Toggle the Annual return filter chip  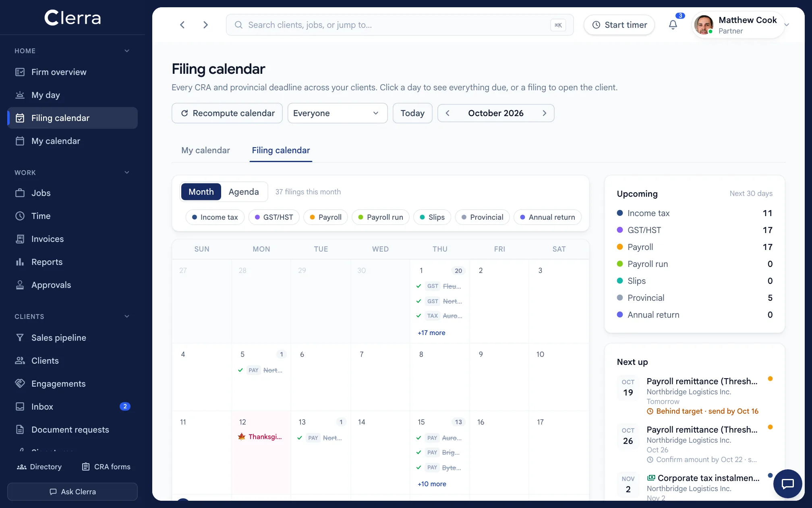(548, 217)
